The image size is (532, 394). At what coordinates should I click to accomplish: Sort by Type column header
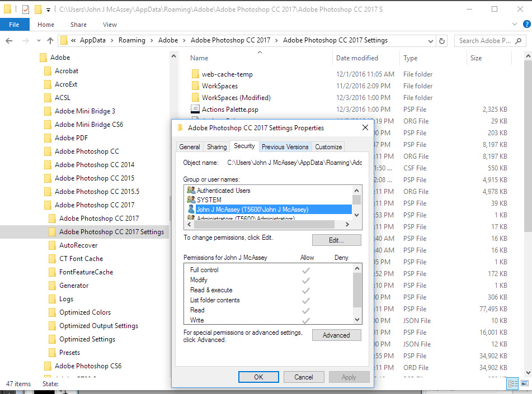[x=411, y=58]
